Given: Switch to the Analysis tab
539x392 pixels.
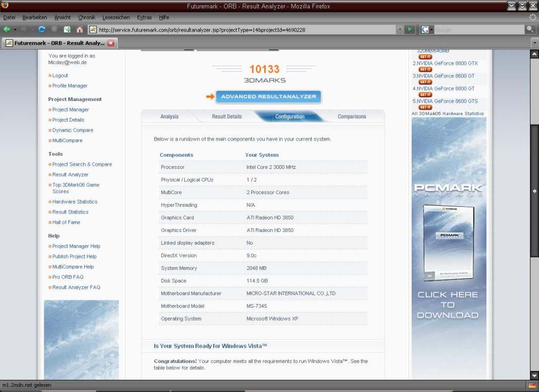Looking at the screenshot, I should pyautogui.click(x=169, y=116).
